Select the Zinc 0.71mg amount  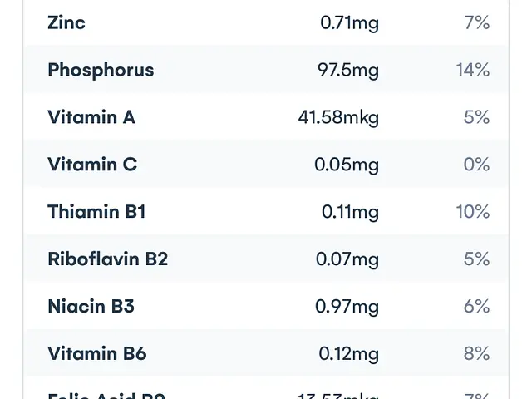click(x=349, y=23)
